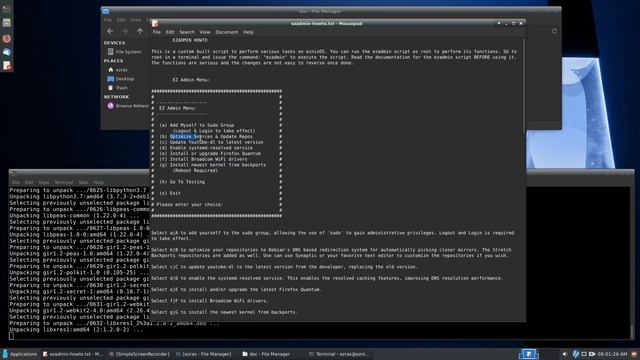The height and width of the screenshot is (360, 640).
Task: Click the File Manager window title icon
Action: pyautogui.click(x=105, y=11)
